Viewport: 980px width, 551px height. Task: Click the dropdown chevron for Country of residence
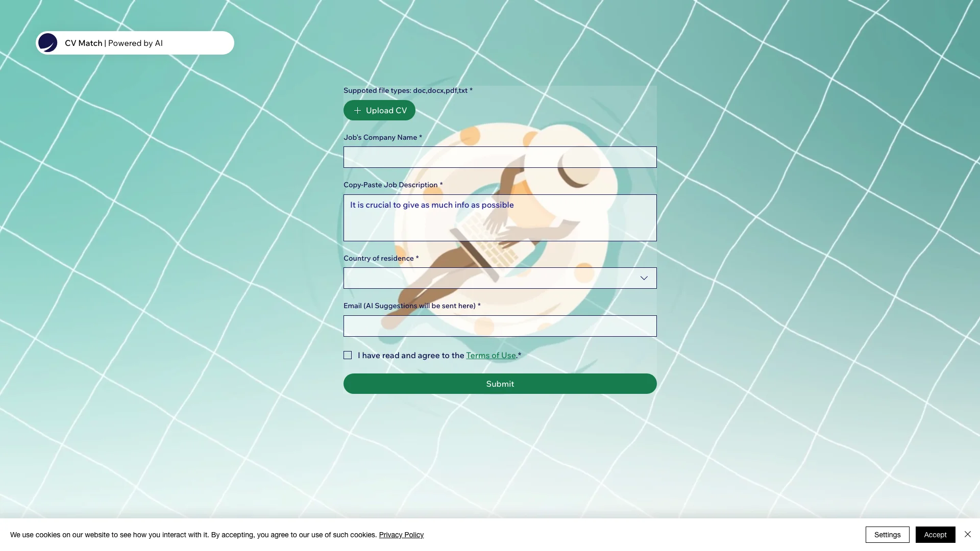(644, 278)
